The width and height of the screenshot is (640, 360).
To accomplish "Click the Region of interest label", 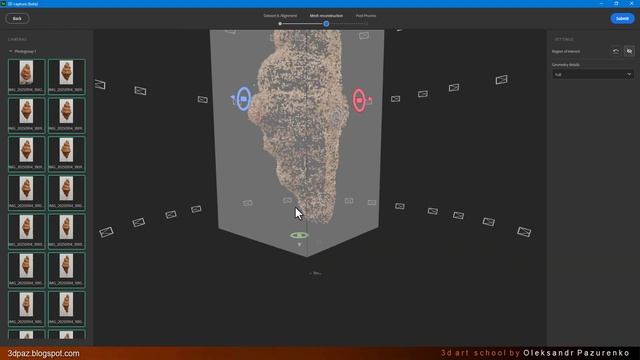I will tap(566, 51).
